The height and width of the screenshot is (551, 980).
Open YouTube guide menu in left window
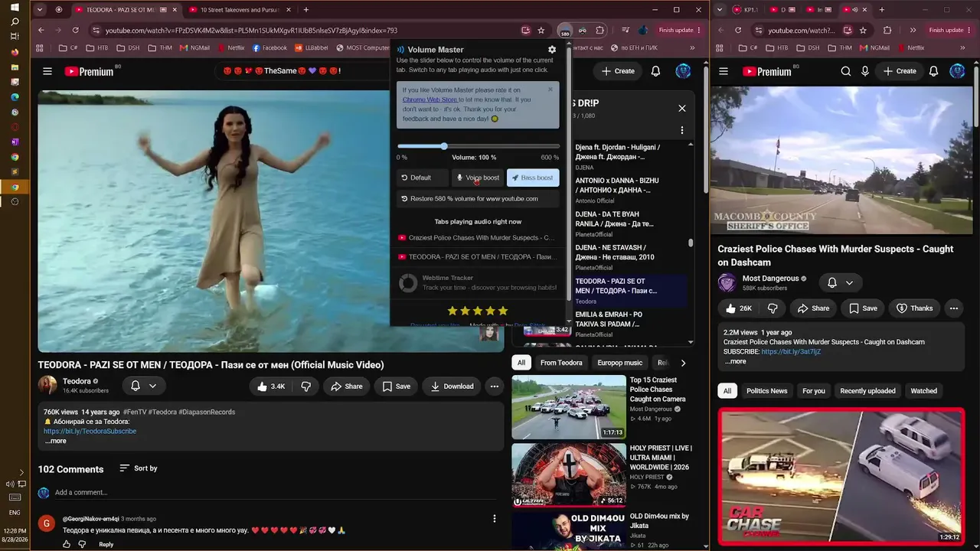47,71
